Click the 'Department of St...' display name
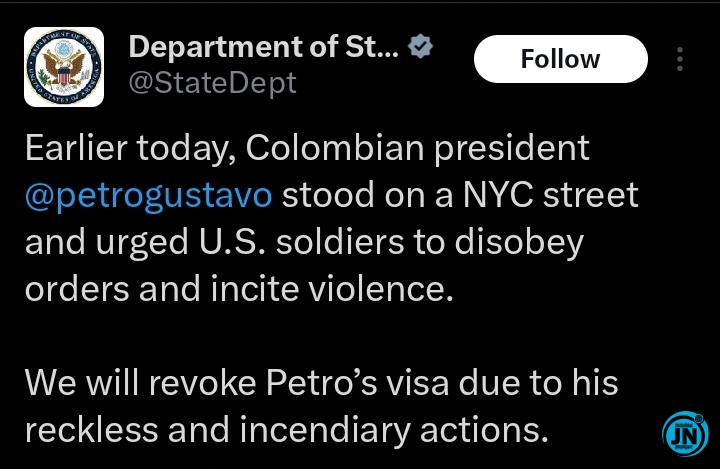Screen dimensions: 720x469 (264, 46)
